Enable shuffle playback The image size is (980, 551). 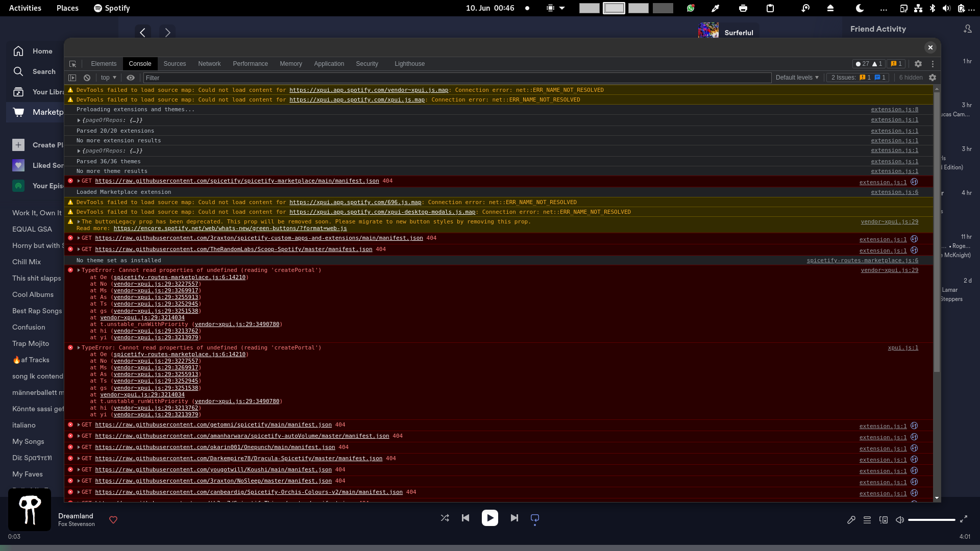click(445, 518)
